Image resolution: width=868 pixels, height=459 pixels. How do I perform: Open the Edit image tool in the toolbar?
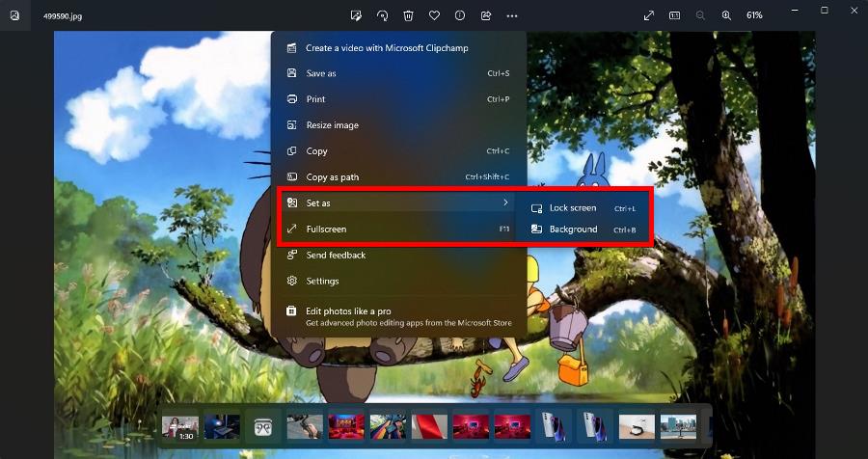pos(357,15)
